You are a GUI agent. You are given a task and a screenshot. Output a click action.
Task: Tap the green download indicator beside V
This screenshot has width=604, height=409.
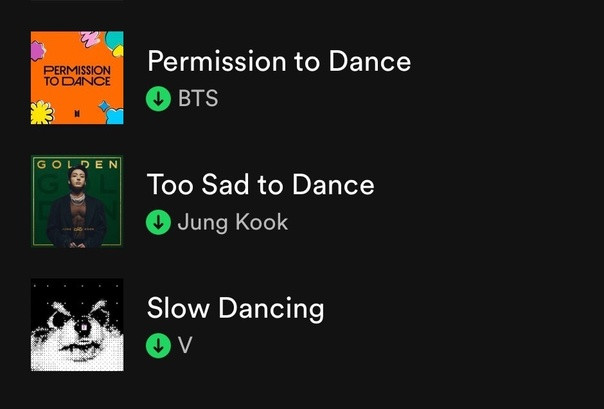click(158, 345)
